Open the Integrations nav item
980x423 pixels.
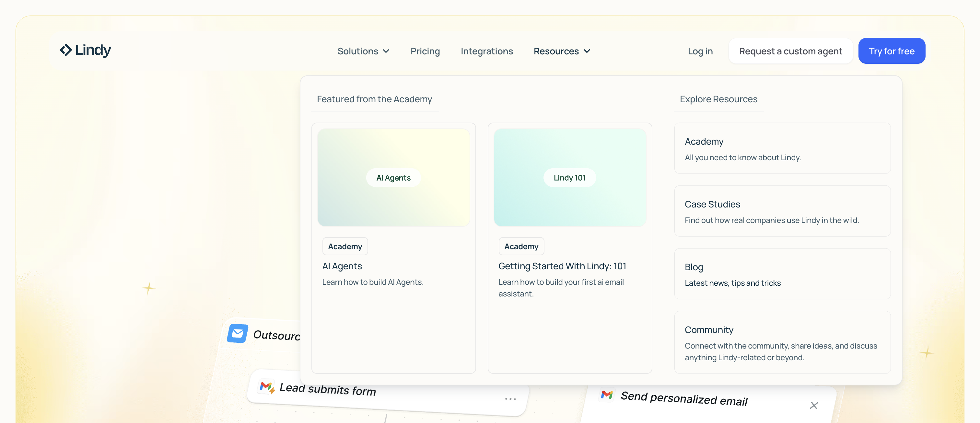[486, 51]
